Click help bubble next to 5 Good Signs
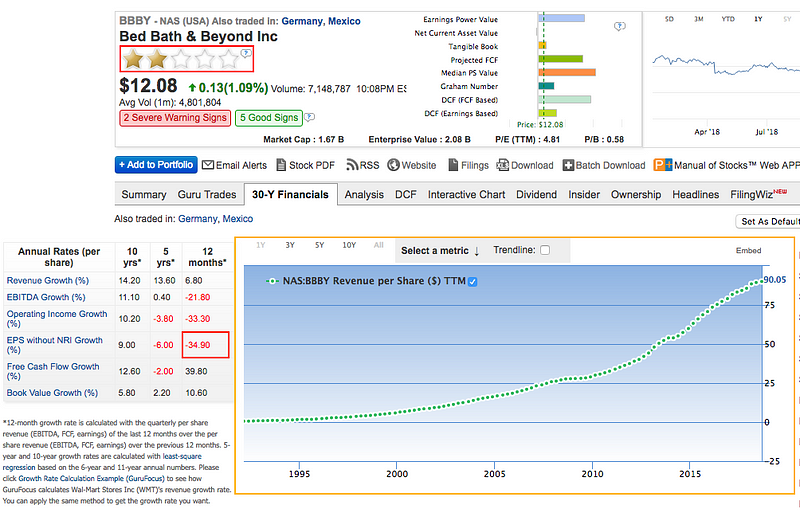 click(x=309, y=117)
